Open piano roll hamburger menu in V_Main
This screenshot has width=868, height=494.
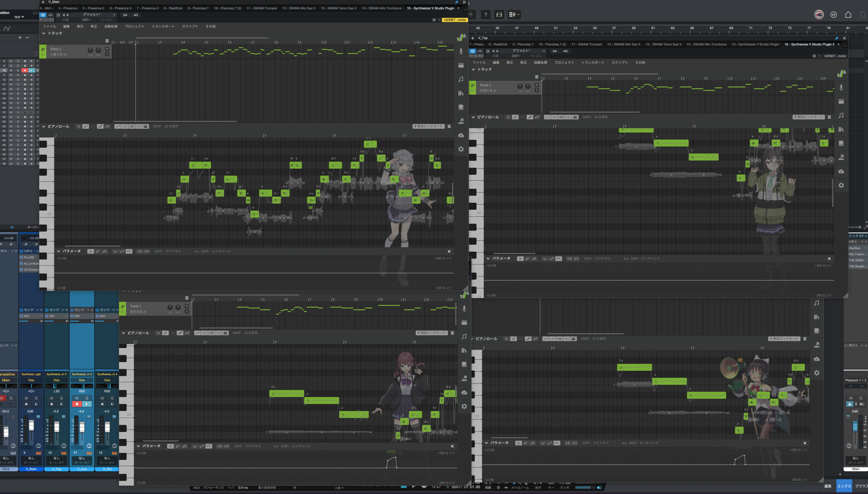449,127
